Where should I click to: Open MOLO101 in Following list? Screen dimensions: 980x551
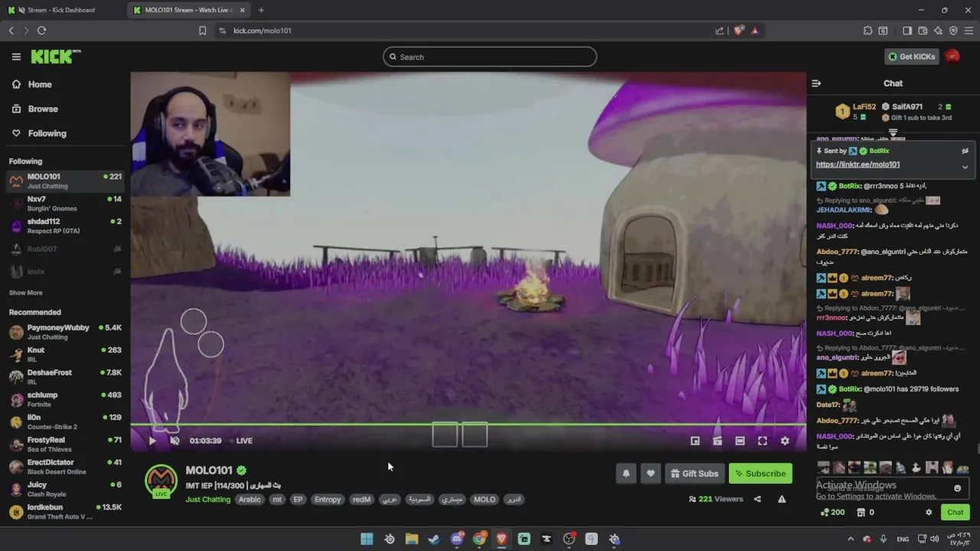point(65,181)
